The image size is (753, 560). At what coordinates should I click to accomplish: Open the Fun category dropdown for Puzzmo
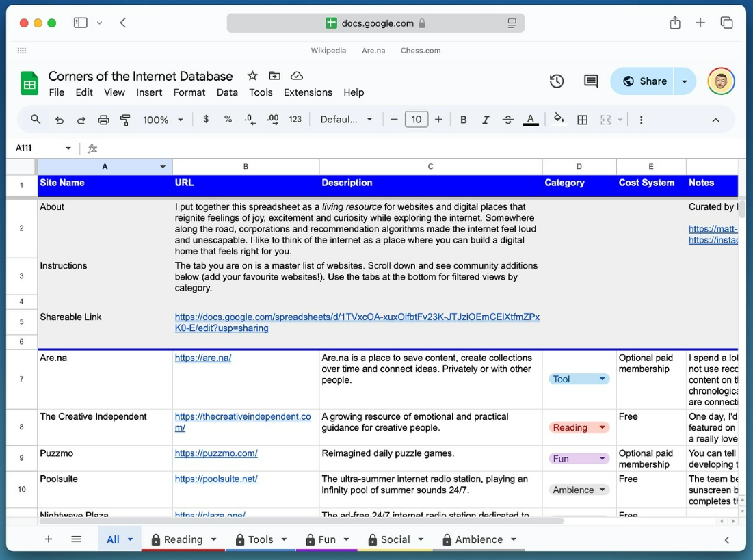579,459
